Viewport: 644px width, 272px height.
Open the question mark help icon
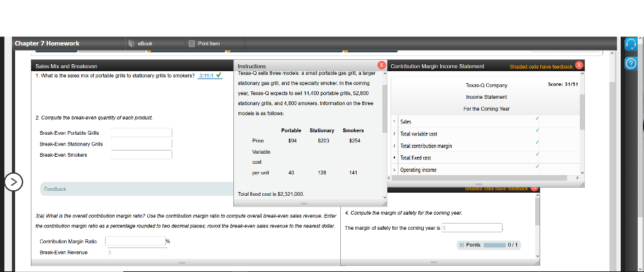(x=630, y=63)
